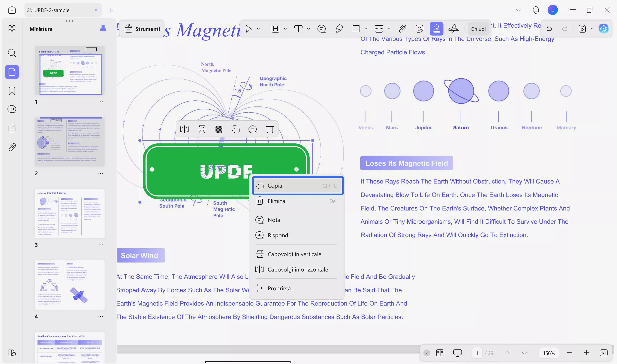
Task: Select the Stamp tool in toolbar
Action: point(436,29)
